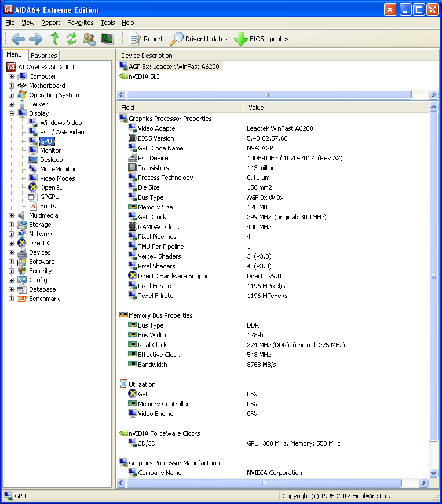Click the Back arrow toolbar icon

point(18,39)
